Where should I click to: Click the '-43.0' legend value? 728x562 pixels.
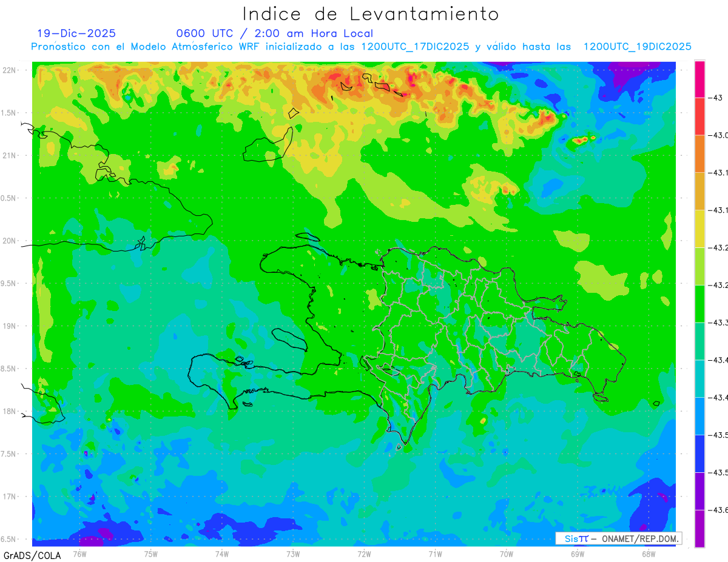(720, 135)
